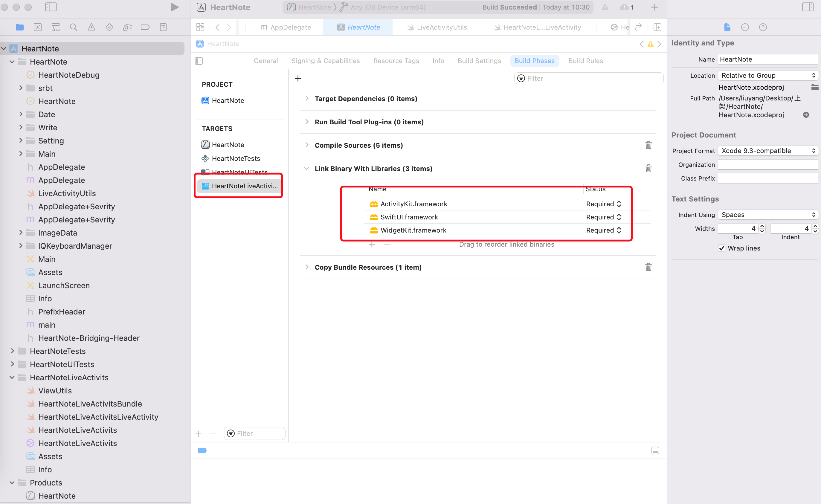Choose project location folder icon

click(815, 87)
